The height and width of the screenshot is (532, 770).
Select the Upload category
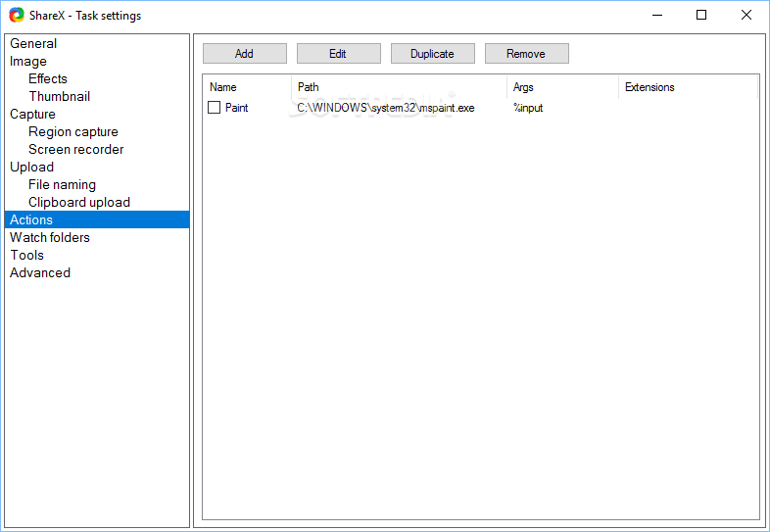tap(32, 168)
